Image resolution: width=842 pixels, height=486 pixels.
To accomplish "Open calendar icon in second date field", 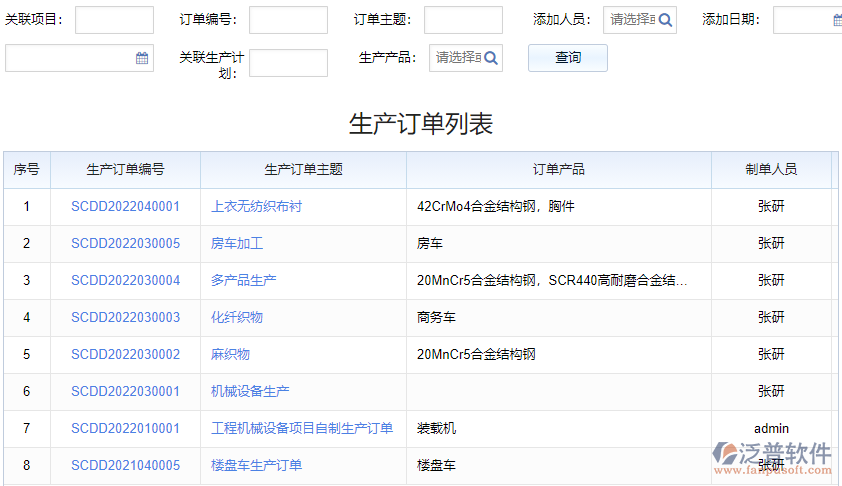I will point(142,58).
